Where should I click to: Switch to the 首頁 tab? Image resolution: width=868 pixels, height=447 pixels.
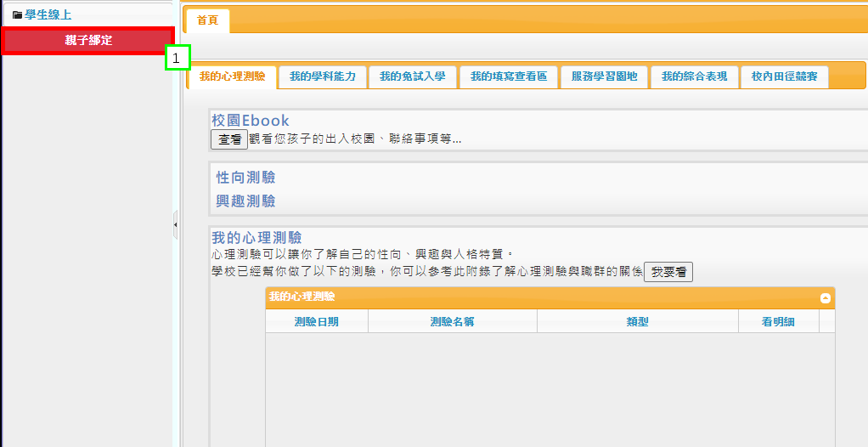coord(207,20)
